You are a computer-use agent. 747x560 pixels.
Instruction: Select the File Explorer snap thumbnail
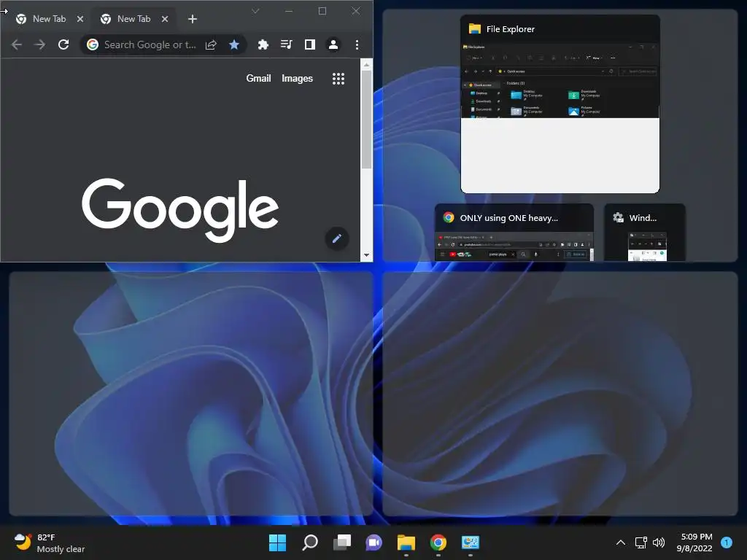560,104
